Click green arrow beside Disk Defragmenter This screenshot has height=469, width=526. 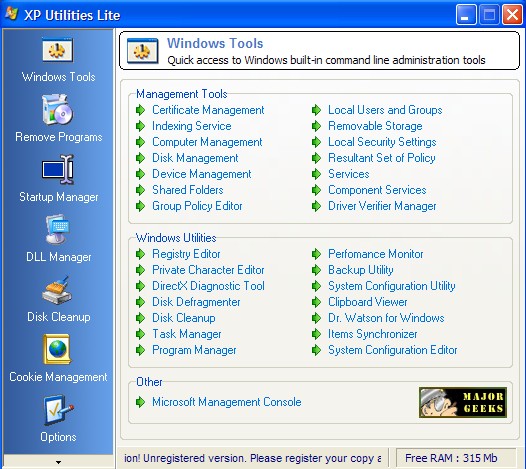pyautogui.click(x=140, y=302)
